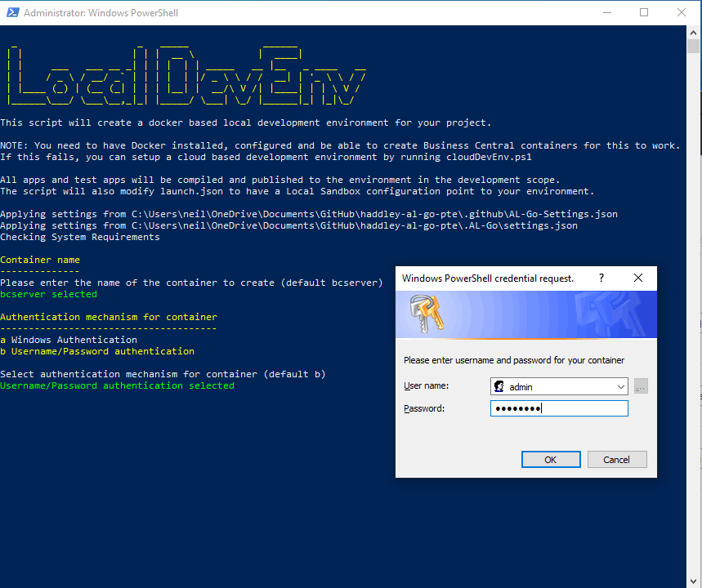The height and width of the screenshot is (588, 702).
Task: Click 'b Username/Password authentication' option text
Action: pos(97,351)
